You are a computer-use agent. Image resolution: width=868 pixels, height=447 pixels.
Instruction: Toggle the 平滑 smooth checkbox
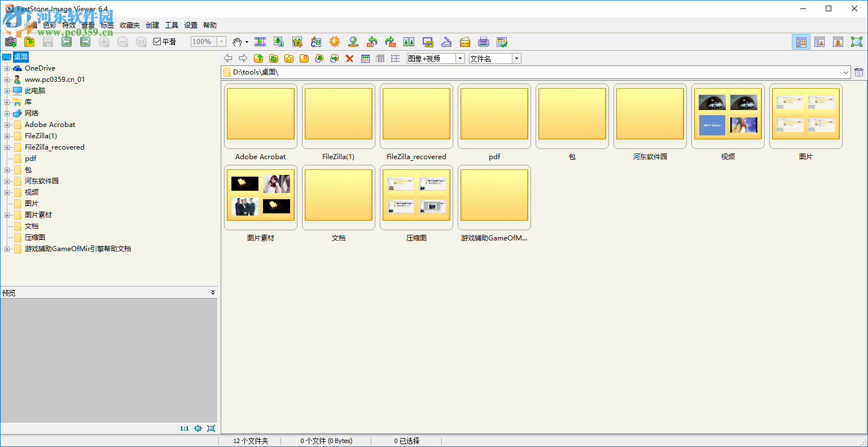point(157,42)
